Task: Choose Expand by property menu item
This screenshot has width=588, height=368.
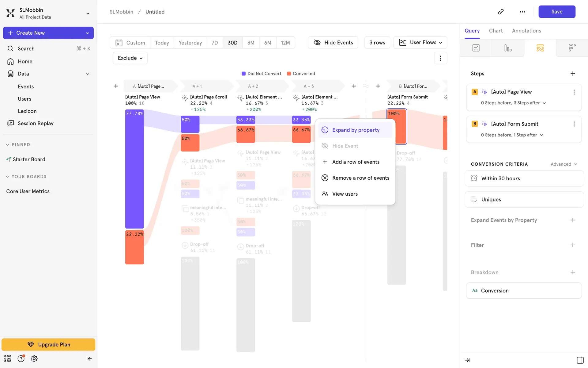Action: [355, 130]
